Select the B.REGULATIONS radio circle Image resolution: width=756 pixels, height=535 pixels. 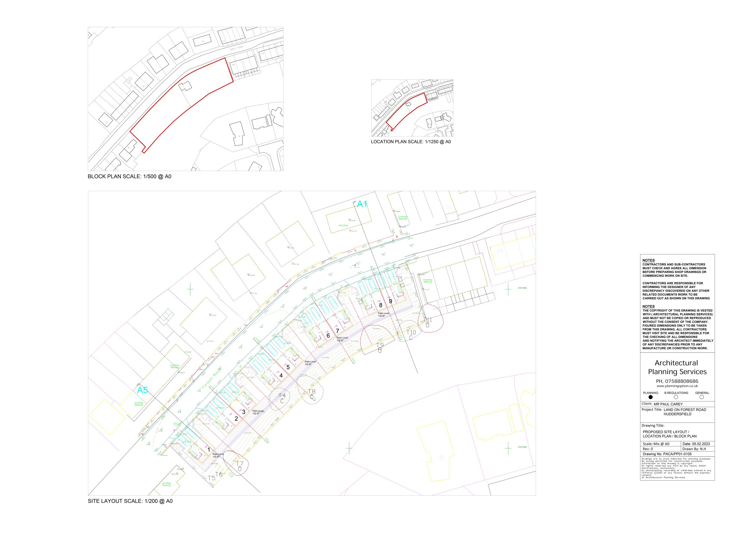pos(676,397)
